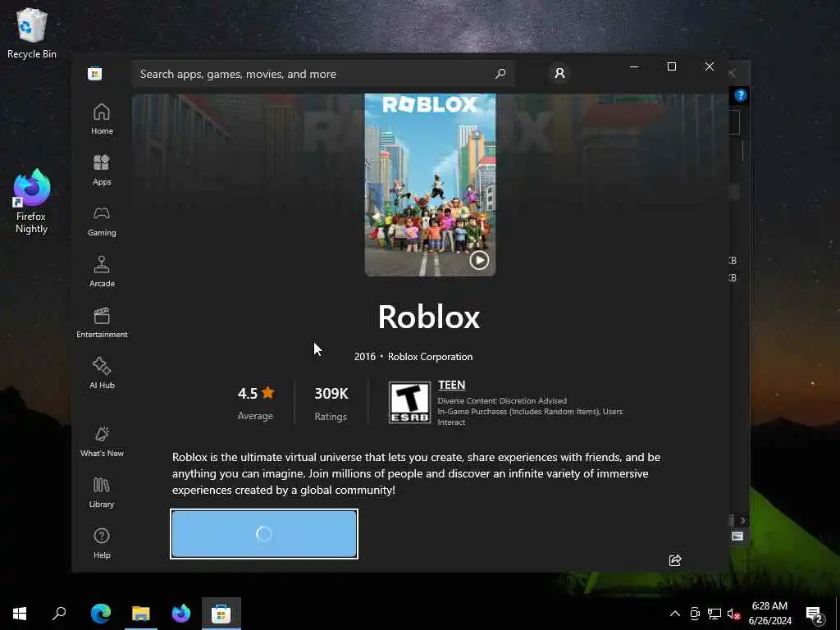
Task: Click Microsoft Store taskbar icon
Action: pyautogui.click(x=221, y=614)
